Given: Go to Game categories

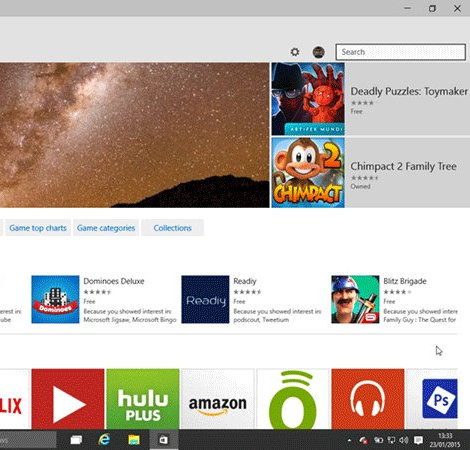Looking at the screenshot, I should coord(106,228).
